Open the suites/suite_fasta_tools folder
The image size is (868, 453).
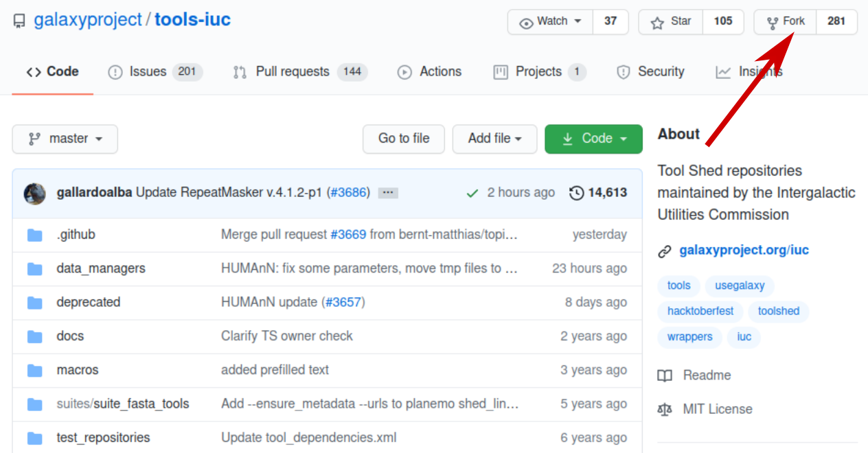click(123, 404)
